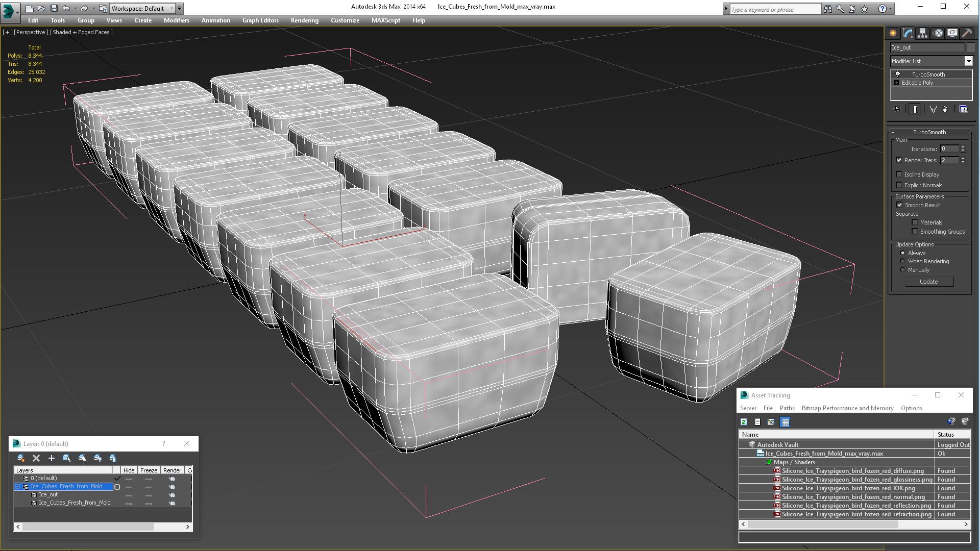Expand Ice_Cubes_Fresh_from_Mold layer tree
980x551 pixels.
(x=18, y=486)
